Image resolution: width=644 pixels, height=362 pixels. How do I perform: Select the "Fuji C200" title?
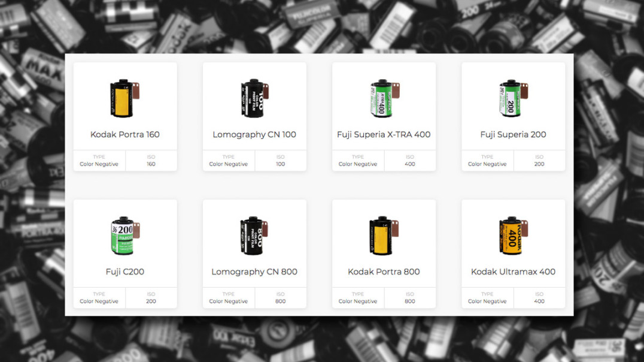(125, 272)
